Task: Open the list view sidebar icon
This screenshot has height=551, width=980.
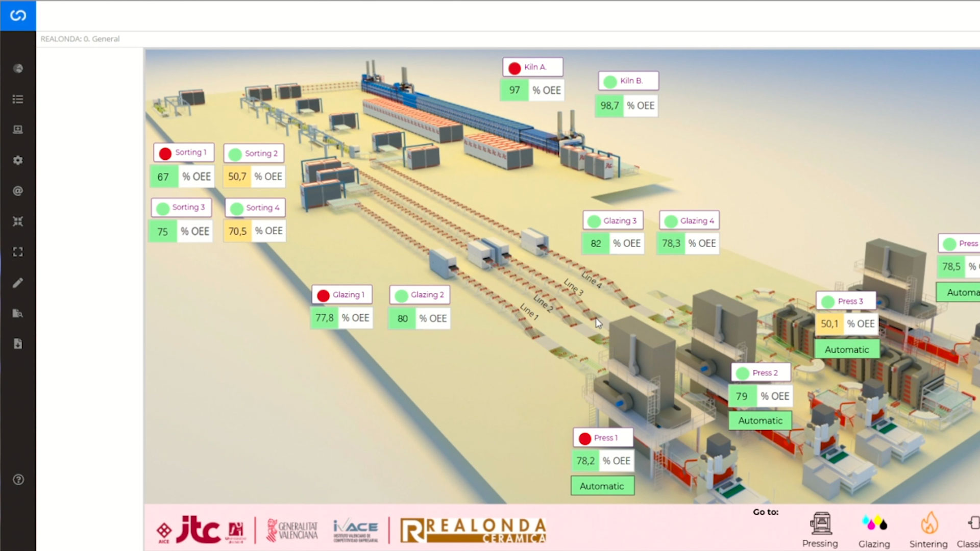Action: 18,99
